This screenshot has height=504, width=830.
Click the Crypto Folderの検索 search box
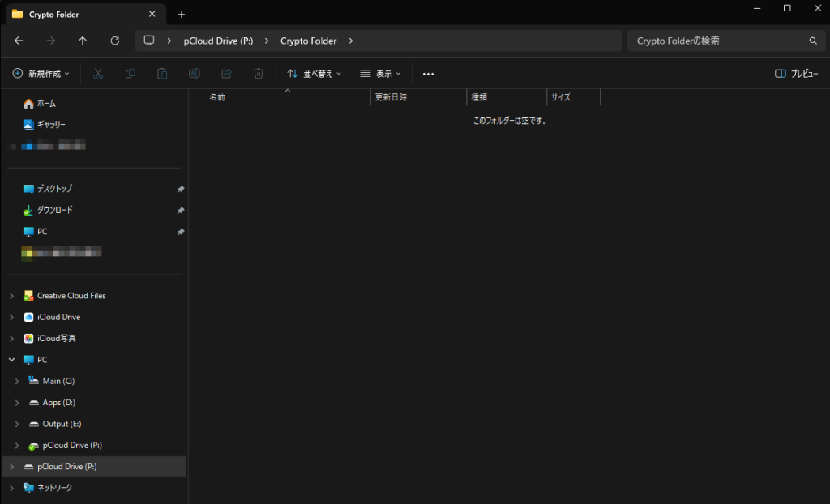click(x=717, y=41)
